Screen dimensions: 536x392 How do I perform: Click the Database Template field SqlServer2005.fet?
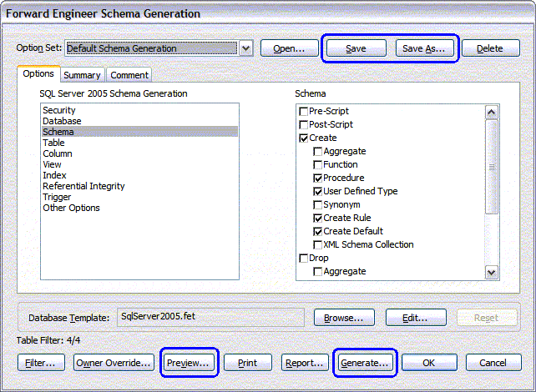210,317
